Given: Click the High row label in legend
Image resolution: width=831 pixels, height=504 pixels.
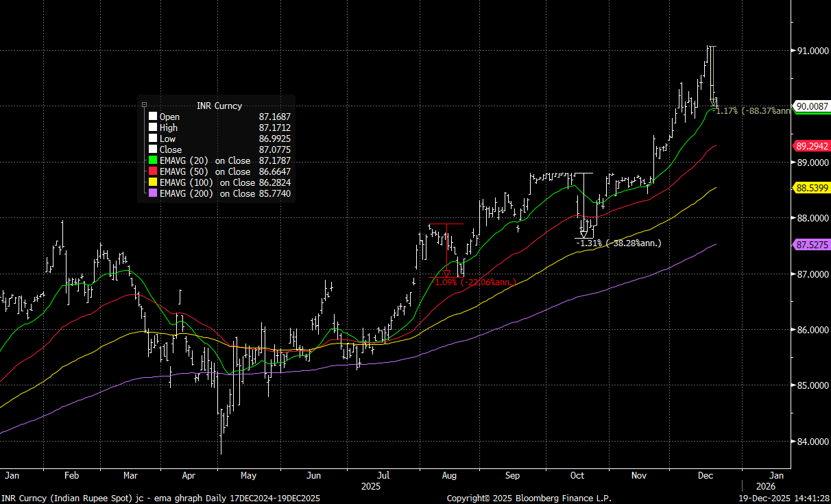Looking at the screenshot, I should pyautogui.click(x=169, y=128).
